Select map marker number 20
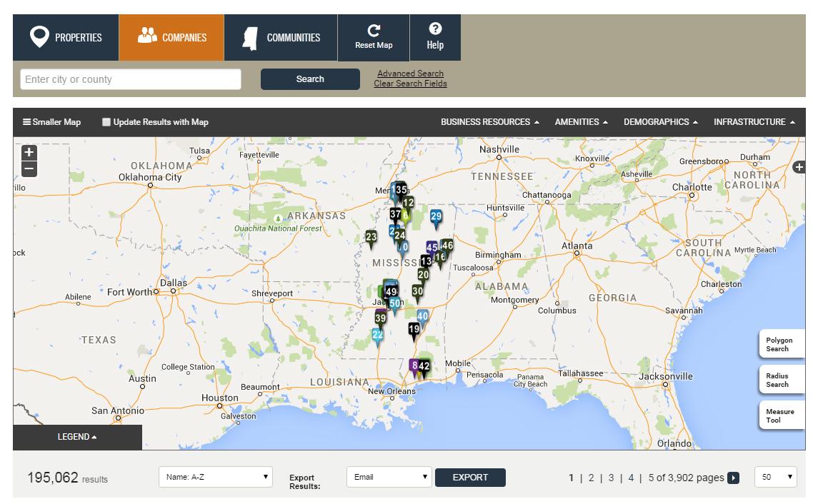Image resolution: width=818 pixels, height=504 pixels. 423,275
